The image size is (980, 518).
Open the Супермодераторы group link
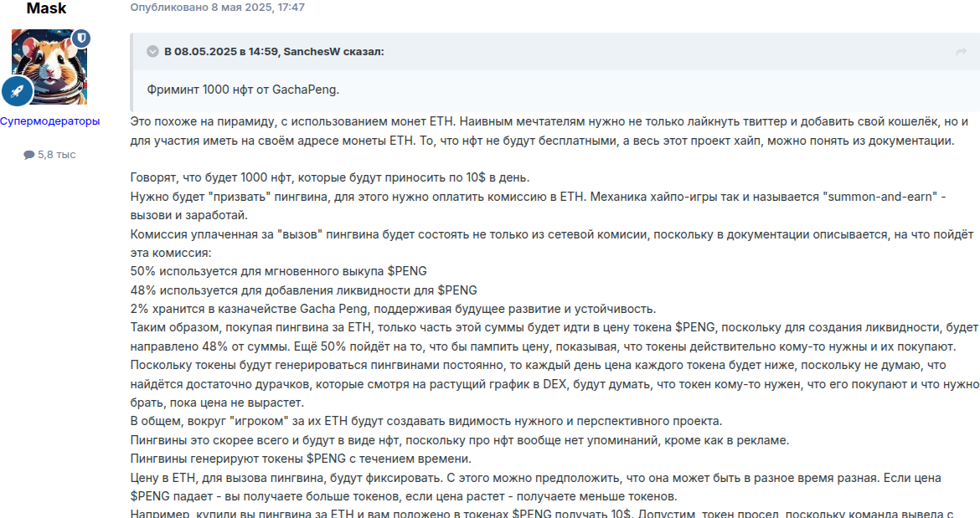49,121
